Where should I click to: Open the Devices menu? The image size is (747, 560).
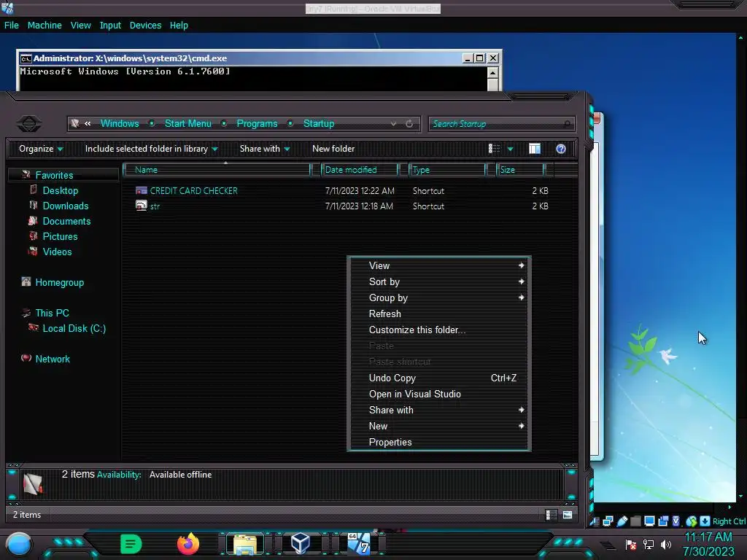coord(145,26)
